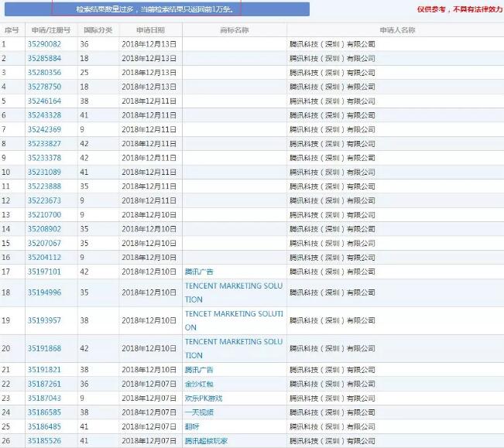Open application number 35210700
The height and width of the screenshot is (448, 504).
pyautogui.click(x=44, y=214)
